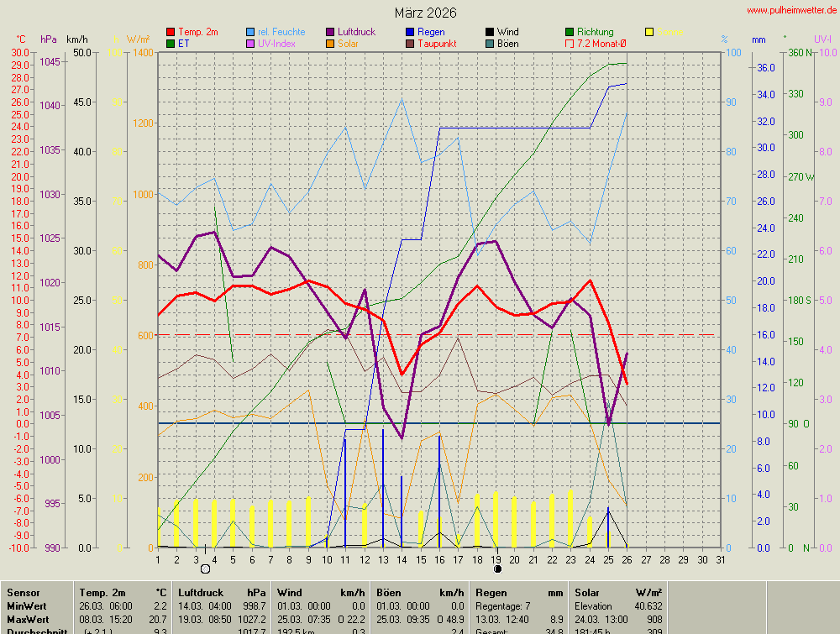Click the red Temp. 2m legend swatch
Viewport: 840px width, 634px height.
(x=171, y=32)
